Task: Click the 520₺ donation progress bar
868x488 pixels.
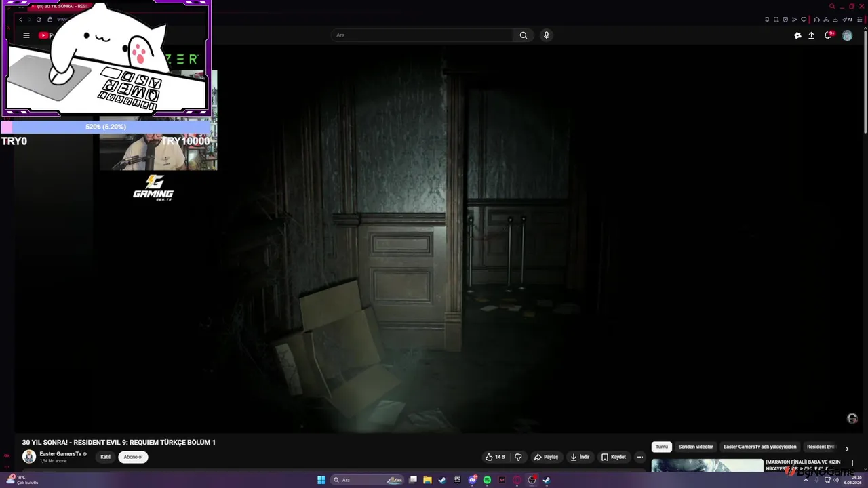Action: 106,127
